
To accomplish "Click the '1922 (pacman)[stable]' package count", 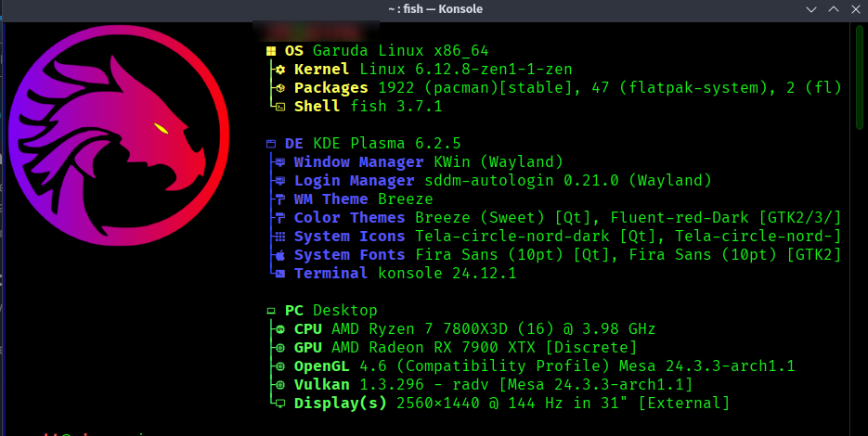I will [x=475, y=88].
